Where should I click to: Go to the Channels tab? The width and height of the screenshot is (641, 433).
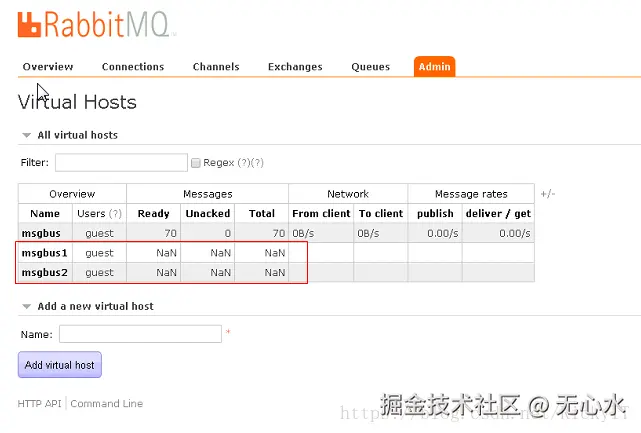coord(216,67)
